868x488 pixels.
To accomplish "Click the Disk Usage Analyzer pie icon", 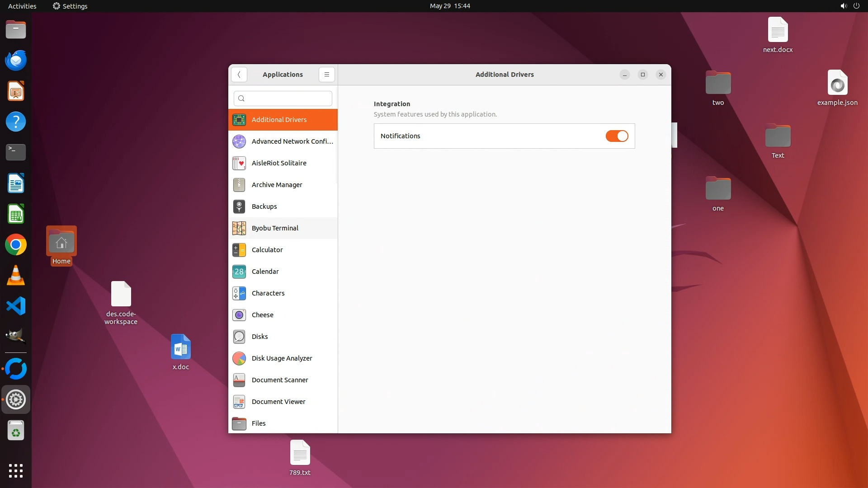I will click(x=239, y=358).
